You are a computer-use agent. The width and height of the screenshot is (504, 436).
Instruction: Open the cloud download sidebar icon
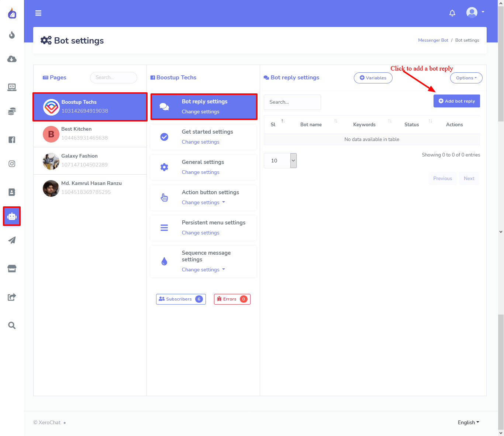pos(12,59)
